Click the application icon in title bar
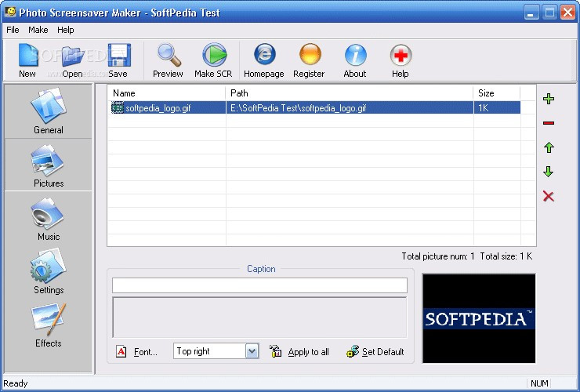 pos(10,12)
